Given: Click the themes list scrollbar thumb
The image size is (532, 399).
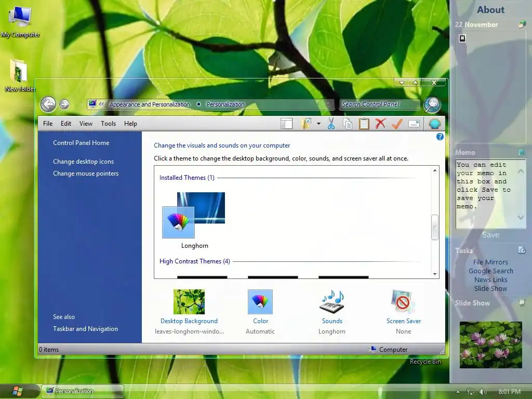Looking at the screenshot, I should pyautogui.click(x=435, y=228).
